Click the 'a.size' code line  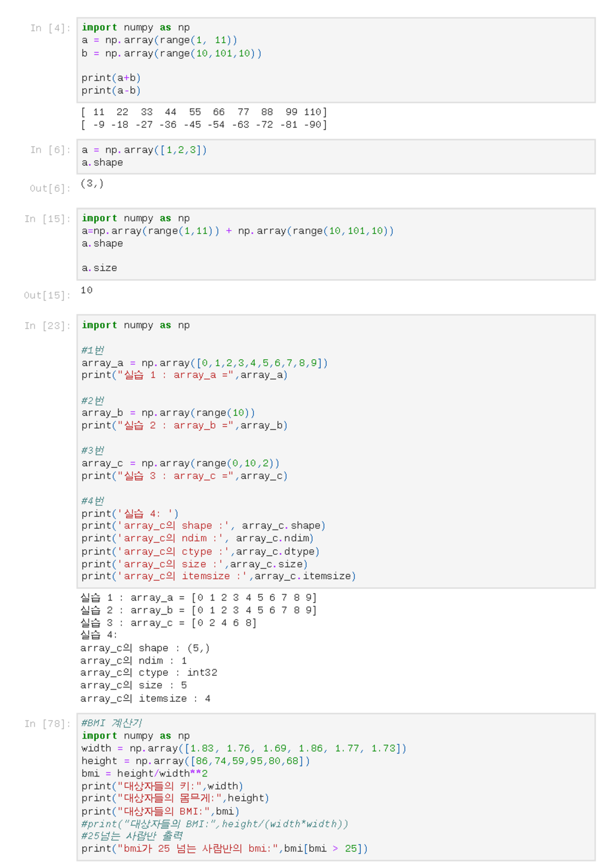(99, 268)
